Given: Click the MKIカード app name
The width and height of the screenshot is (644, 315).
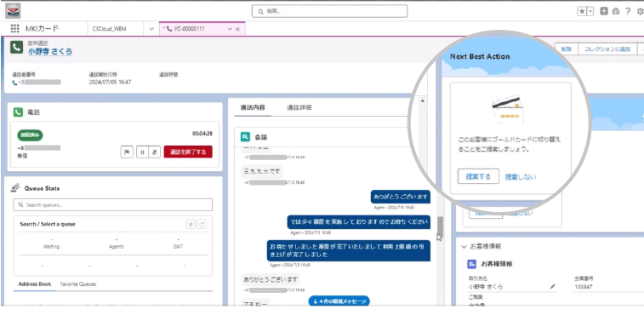Looking at the screenshot, I should (42, 28).
